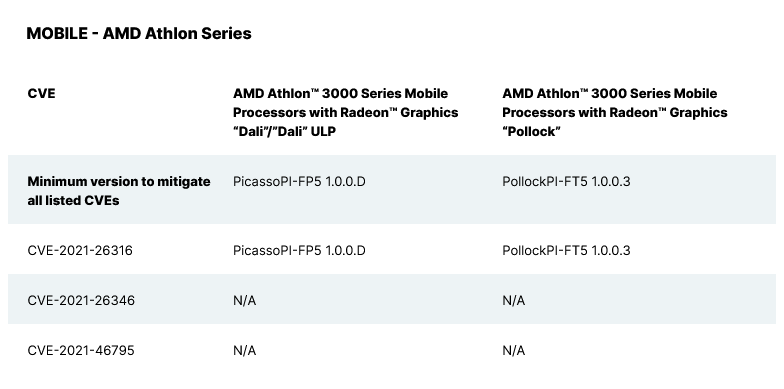Image resolution: width=784 pixels, height=389 pixels.
Task: Click the Dali N/A cell for CVE-2021-46795
Action: pyautogui.click(x=244, y=350)
